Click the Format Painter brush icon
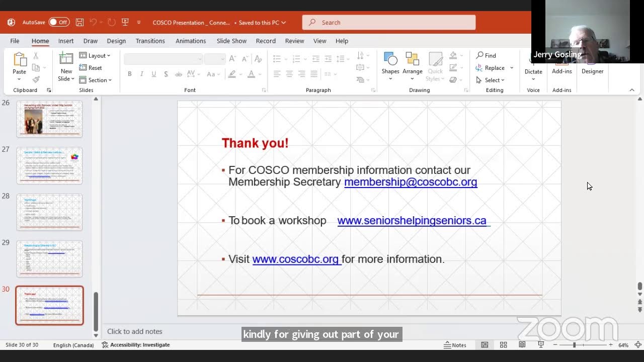This screenshot has height=362, width=644. tap(36, 79)
